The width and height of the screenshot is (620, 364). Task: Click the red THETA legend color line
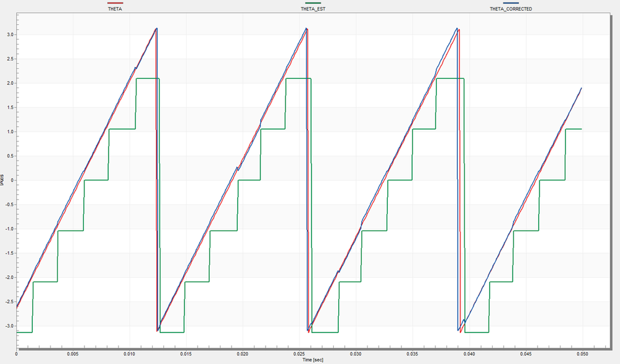click(x=115, y=3)
